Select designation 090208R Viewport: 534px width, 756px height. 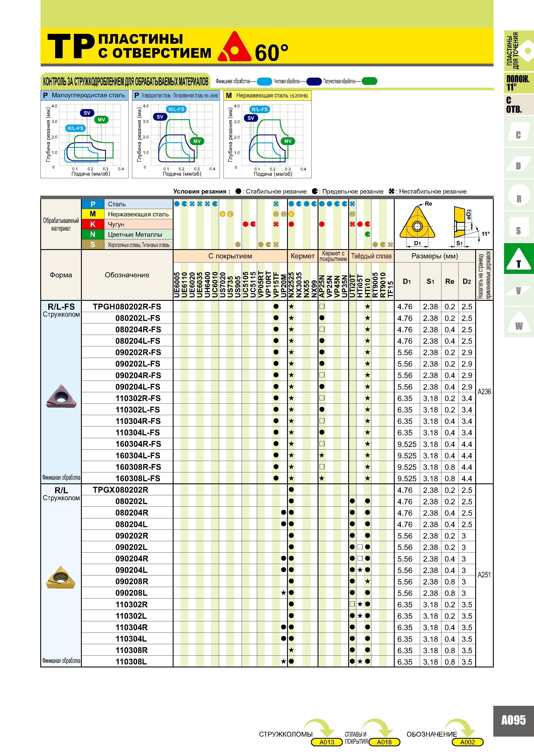[x=132, y=581]
